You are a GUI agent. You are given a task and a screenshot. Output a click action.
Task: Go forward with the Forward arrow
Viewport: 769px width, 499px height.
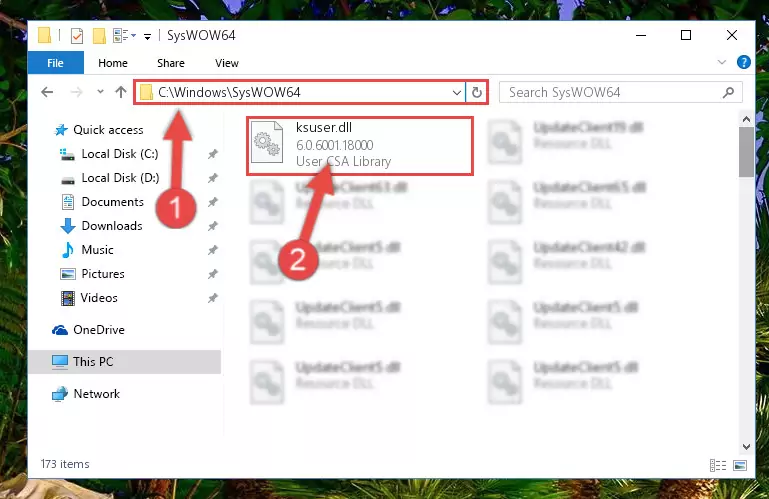(x=77, y=92)
